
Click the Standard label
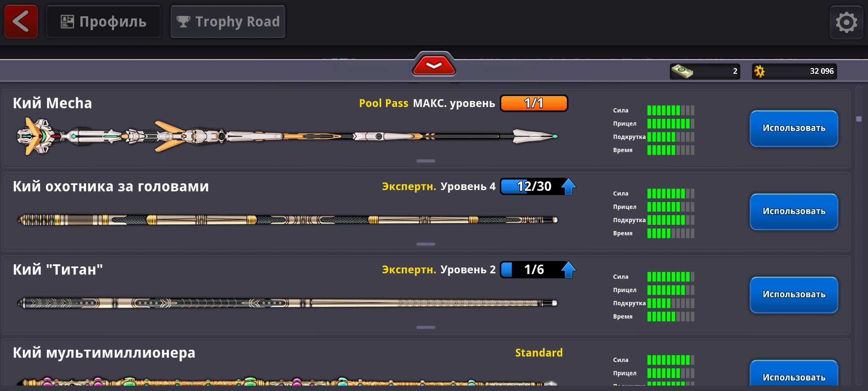point(539,353)
